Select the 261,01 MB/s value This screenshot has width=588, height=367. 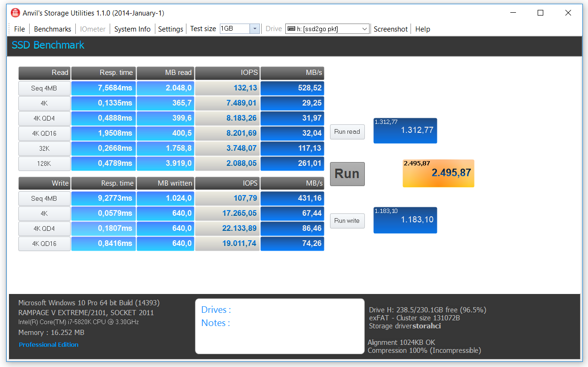292,163
